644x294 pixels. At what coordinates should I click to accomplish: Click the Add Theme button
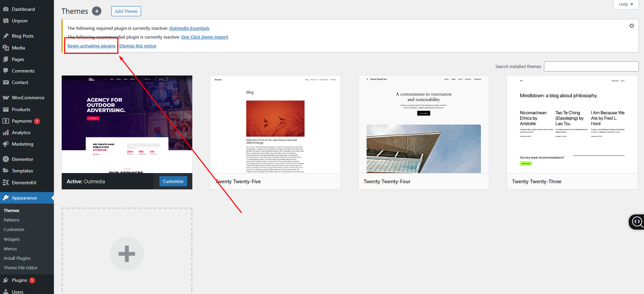point(126,11)
